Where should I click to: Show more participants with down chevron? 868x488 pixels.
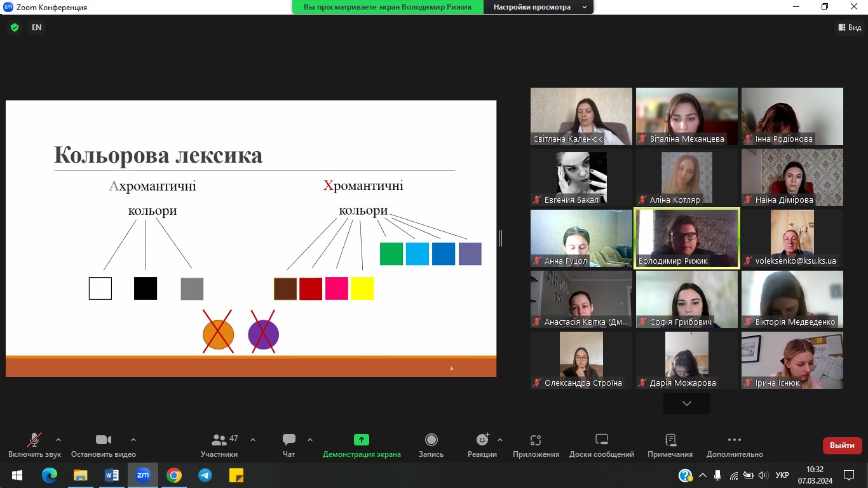(686, 403)
